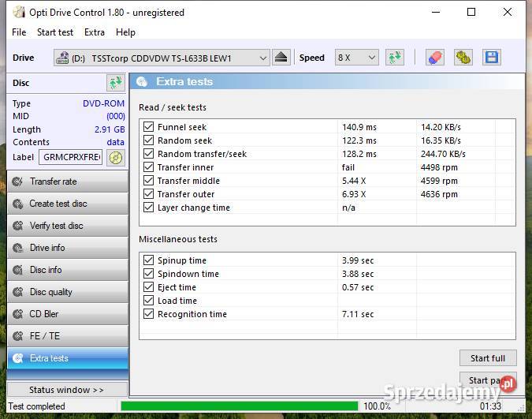Open the options gear icon
Screen dimensions: 532x419
(x=463, y=58)
